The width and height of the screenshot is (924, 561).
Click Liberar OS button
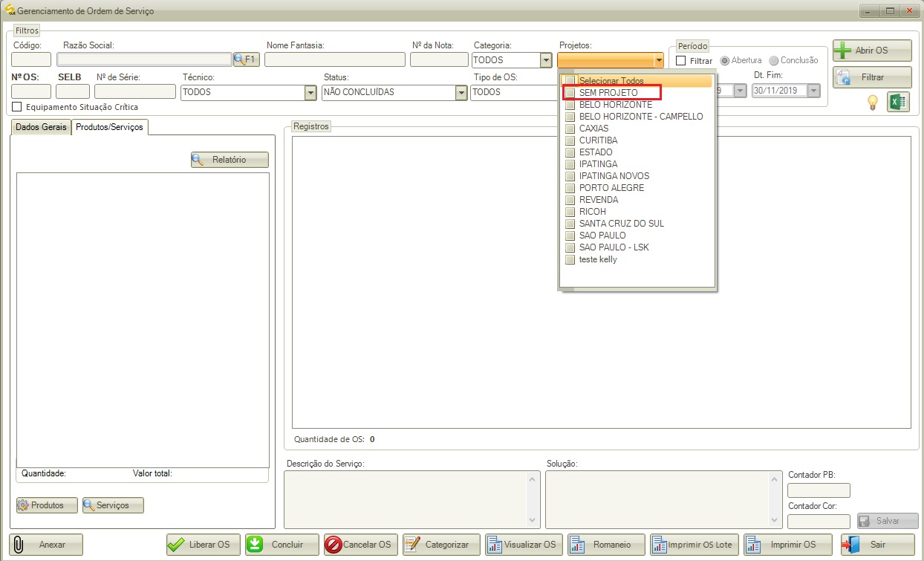point(202,545)
